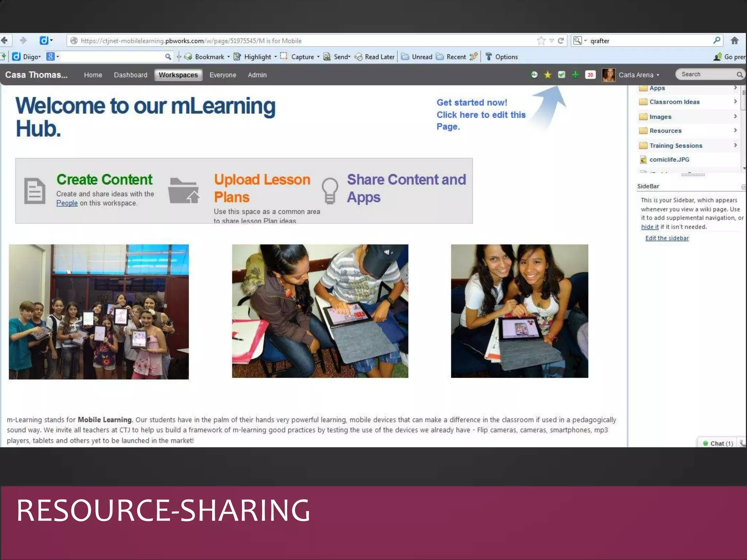This screenshot has height=560, width=747.
Task: Click the 'hide it' sidebar link
Action: [650, 227]
